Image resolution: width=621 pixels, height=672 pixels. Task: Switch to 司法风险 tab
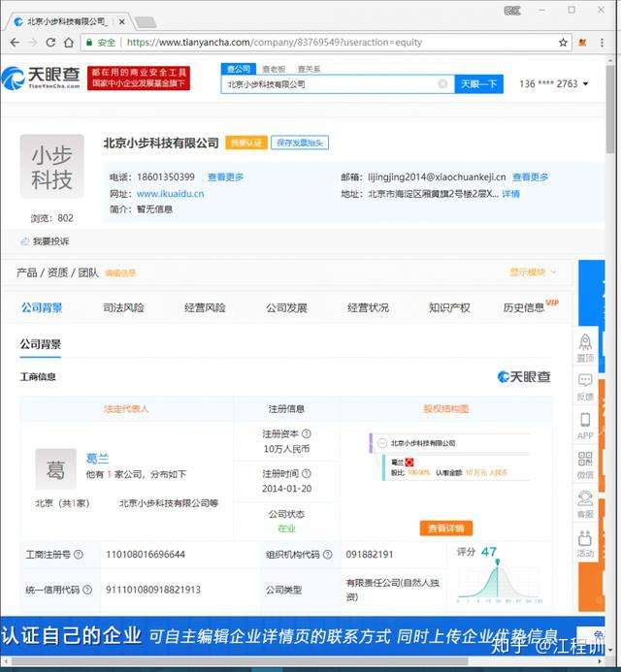123,307
